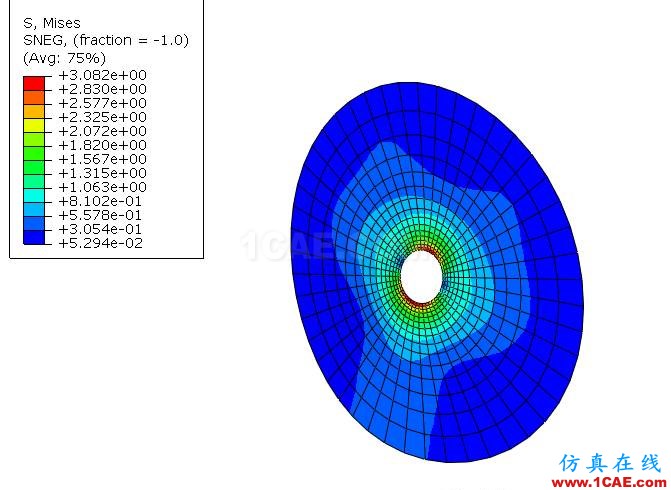Click the yellow legend swatch at +2.072e+00
This screenshot has height=490, width=671.
34,125
